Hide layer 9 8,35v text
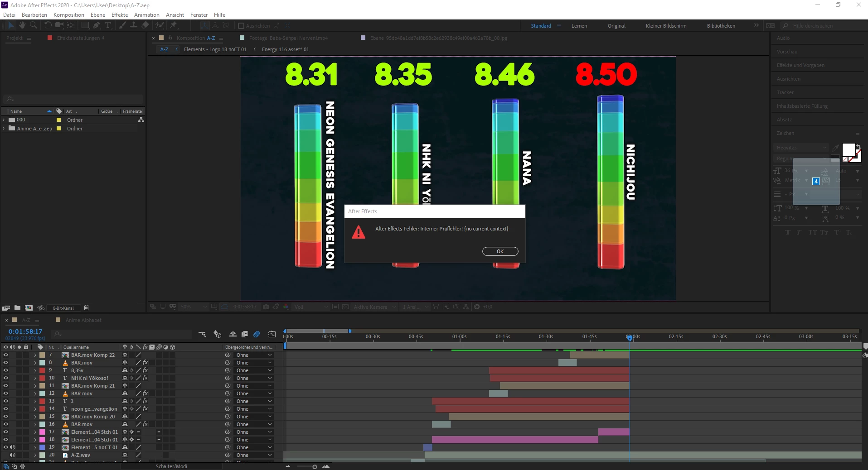 [x=5, y=370]
